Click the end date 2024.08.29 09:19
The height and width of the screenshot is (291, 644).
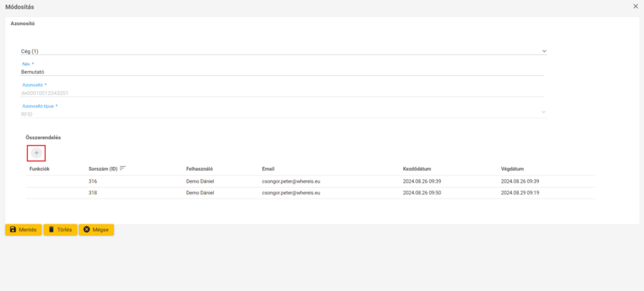(520, 193)
